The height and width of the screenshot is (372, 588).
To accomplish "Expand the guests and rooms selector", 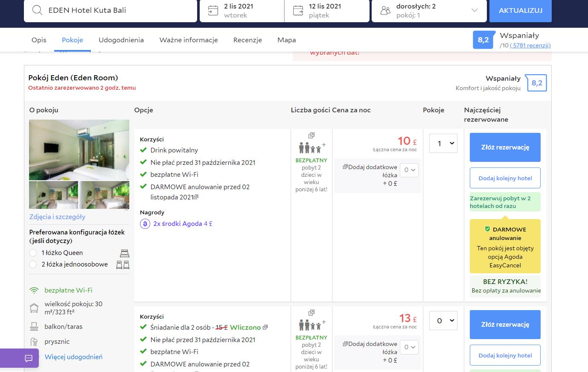I will pyautogui.click(x=429, y=11).
